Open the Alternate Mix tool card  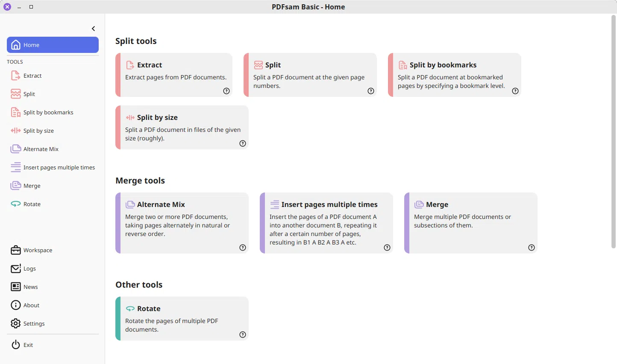pos(182,223)
